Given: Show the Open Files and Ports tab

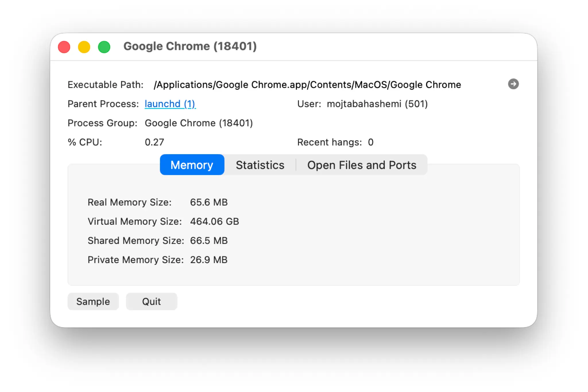Looking at the screenshot, I should click(x=362, y=165).
